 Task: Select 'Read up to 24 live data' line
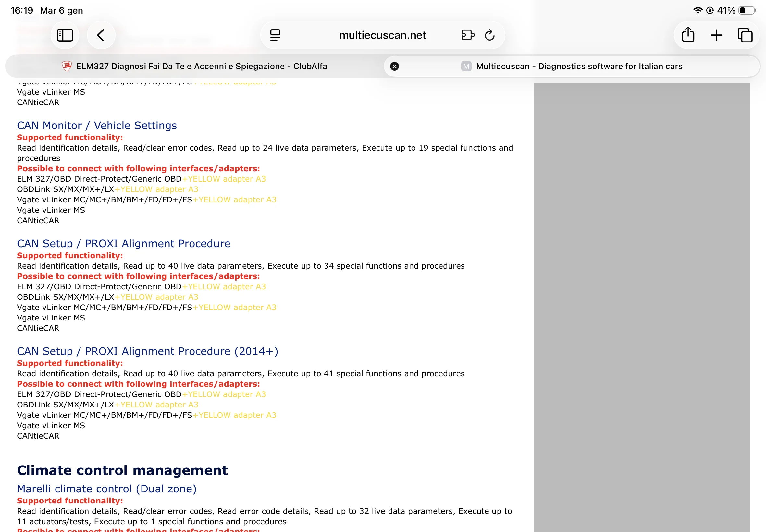click(265, 153)
